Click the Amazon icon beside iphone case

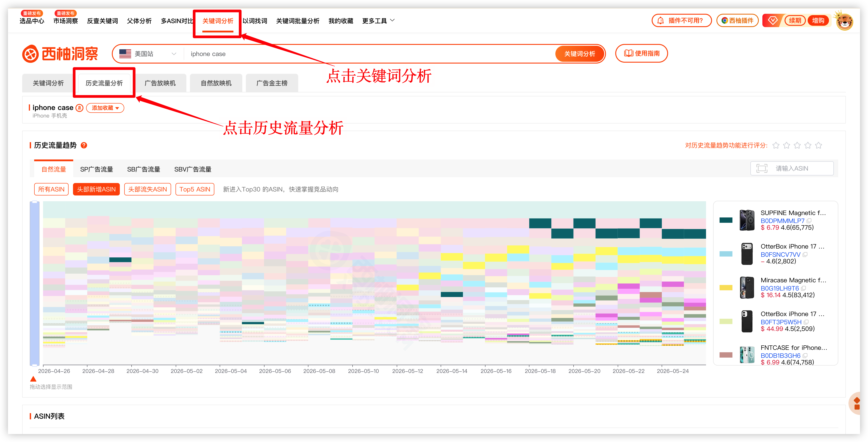[79, 108]
